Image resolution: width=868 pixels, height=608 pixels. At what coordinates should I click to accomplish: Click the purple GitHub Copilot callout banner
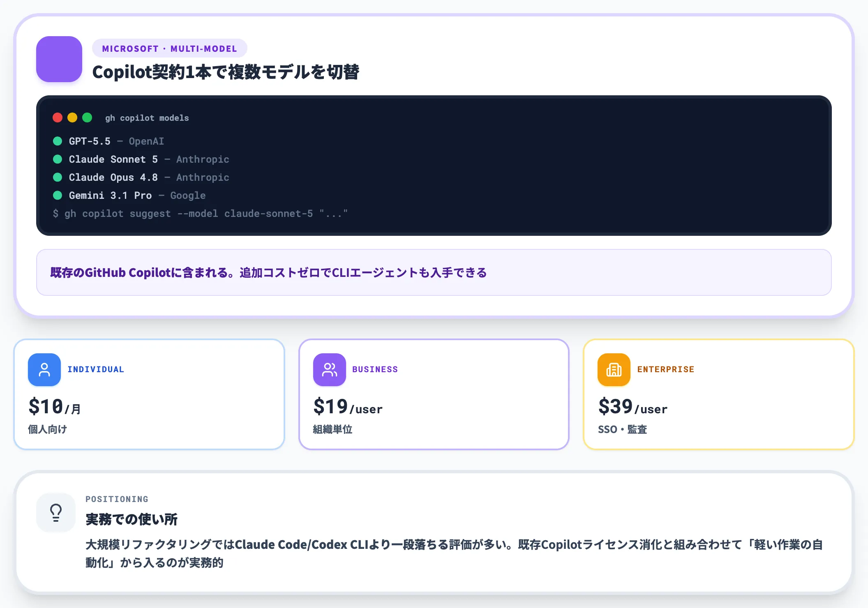pyautogui.click(x=434, y=272)
